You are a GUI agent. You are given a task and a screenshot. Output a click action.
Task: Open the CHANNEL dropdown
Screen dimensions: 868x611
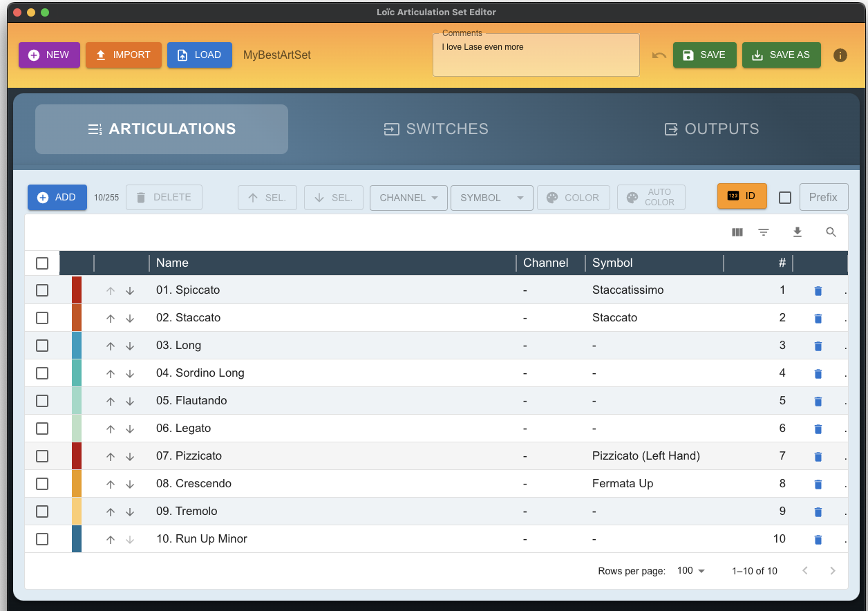(x=408, y=198)
